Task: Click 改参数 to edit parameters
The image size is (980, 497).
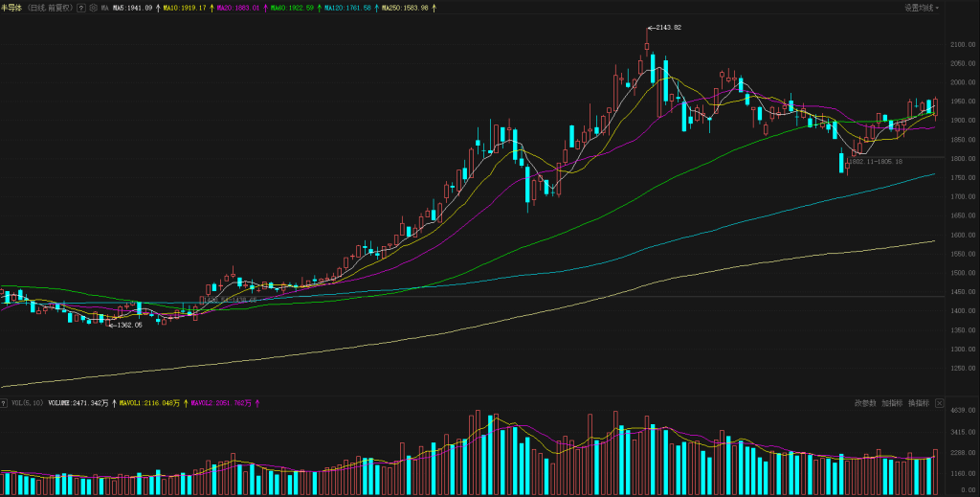Action: 865,403
